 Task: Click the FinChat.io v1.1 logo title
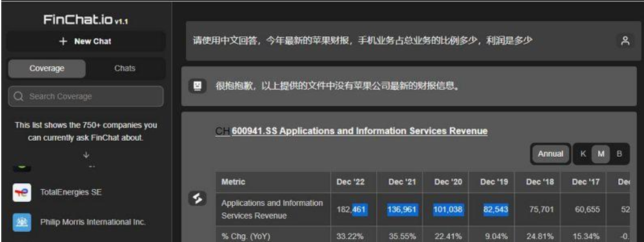pyautogui.click(x=85, y=20)
